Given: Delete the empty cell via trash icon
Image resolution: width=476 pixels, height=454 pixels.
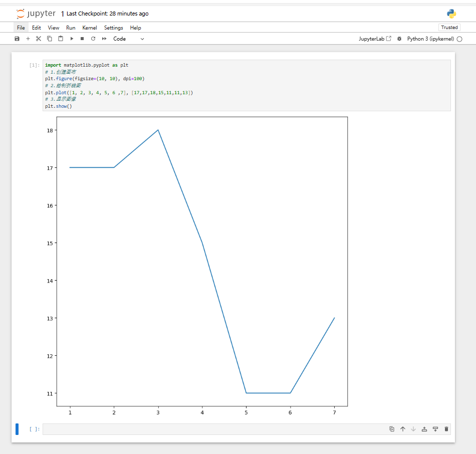Looking at the screenshot, I should pyautogui.click(x=446, y=429).
